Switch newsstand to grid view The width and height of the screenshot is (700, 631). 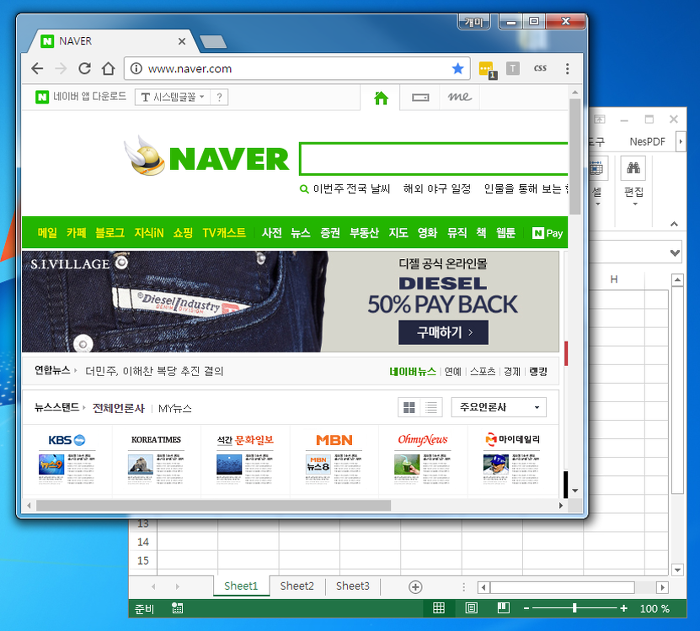point(409,407)
